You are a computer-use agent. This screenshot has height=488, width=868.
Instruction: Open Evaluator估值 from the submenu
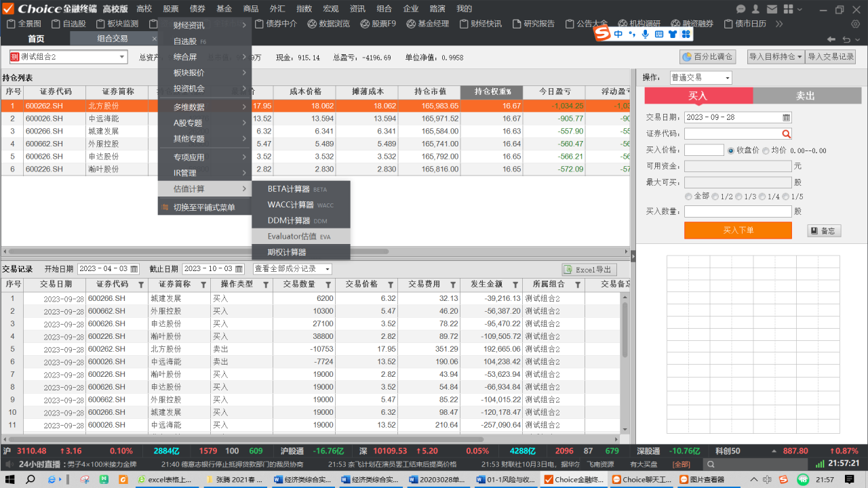tap(301, 237)
